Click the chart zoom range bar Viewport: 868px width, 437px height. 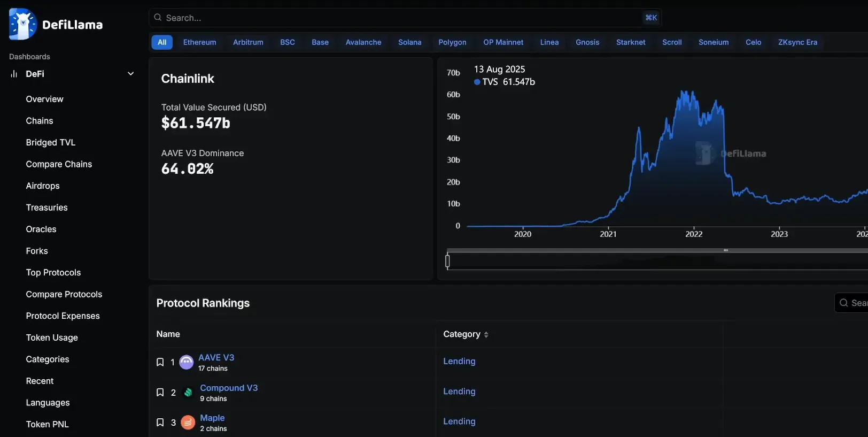(x=657, y=260)
